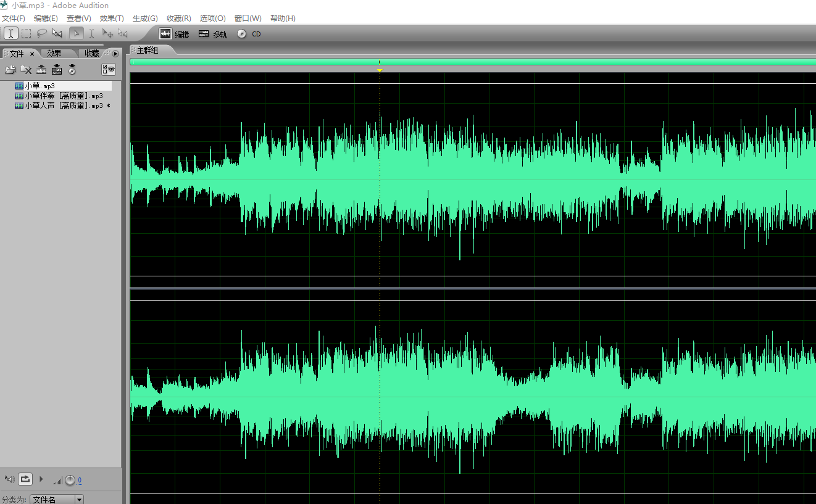Click the waveform icon beside 小草伴奏
Screen dimensions: 816x504
click(x=19, y=96)
